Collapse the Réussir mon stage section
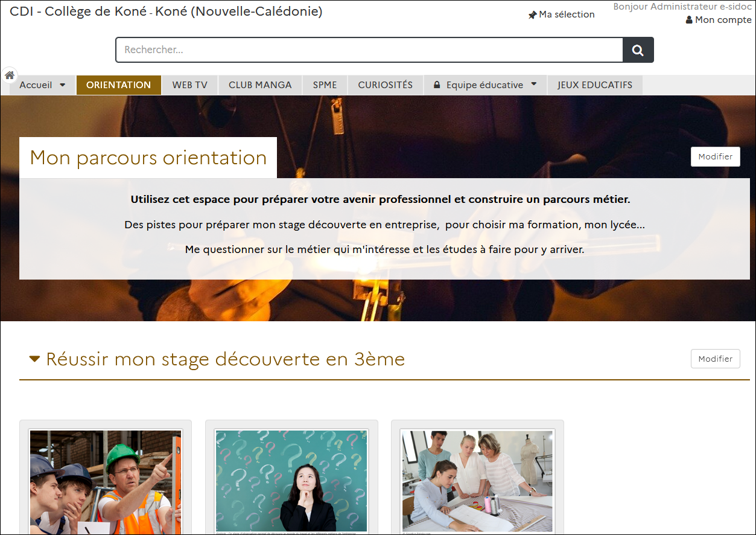 (35, 359)
